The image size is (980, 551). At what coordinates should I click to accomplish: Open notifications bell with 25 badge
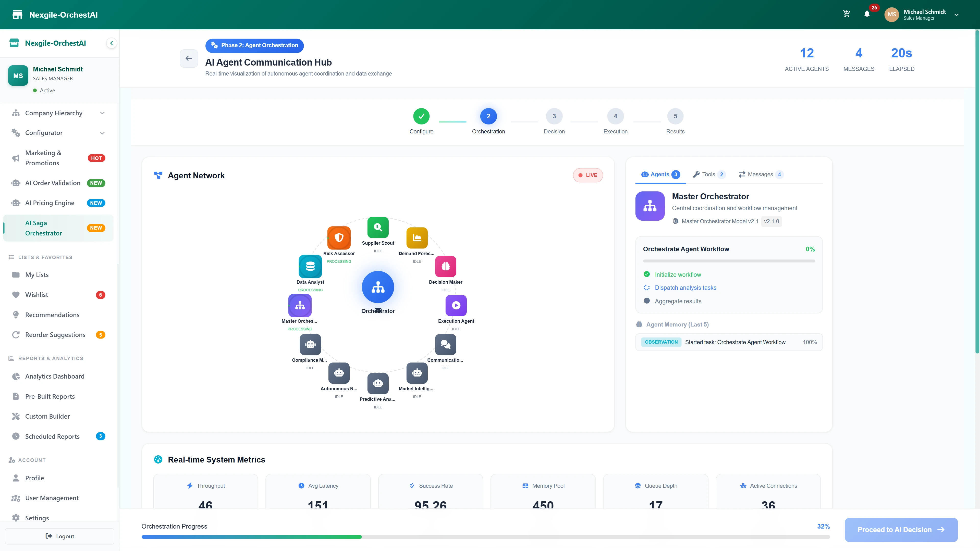point(867,14)
